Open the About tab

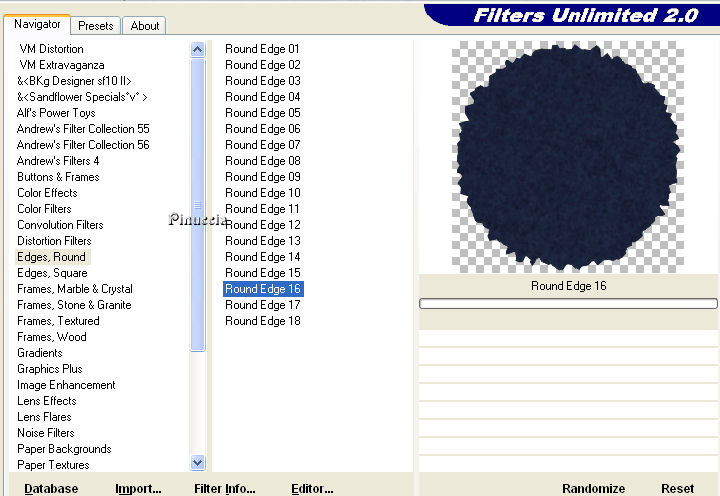point(145,26)
